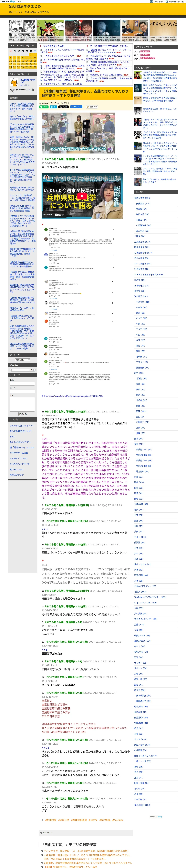This screenshot has width=186, height=868.
Task: Open the 自由民主党 (936) category
Action: (142, 198)
